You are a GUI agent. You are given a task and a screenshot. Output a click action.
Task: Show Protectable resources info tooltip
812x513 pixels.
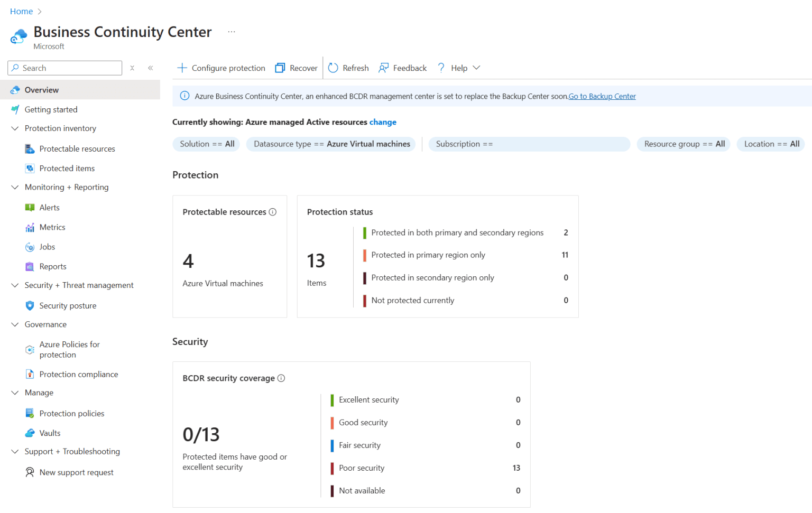273,211
